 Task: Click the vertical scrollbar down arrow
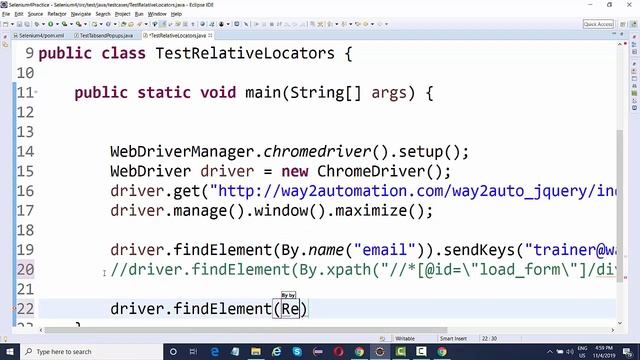coord(620,323)
